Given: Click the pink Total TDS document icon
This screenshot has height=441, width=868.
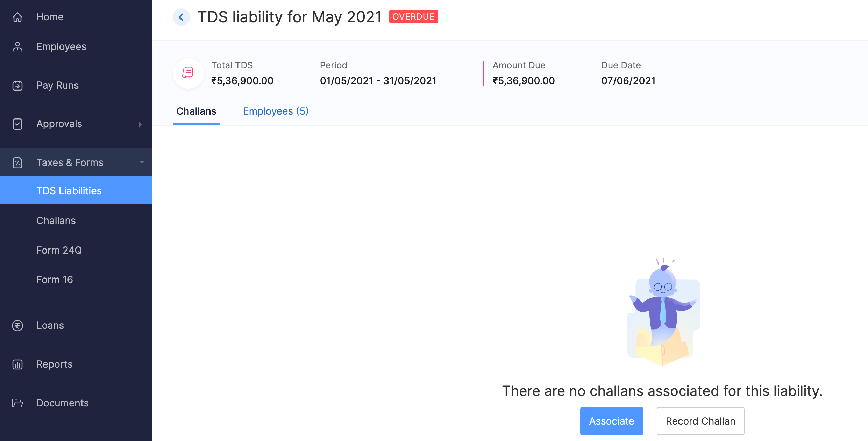Looking at the screenshot, I should click(188, 73).
